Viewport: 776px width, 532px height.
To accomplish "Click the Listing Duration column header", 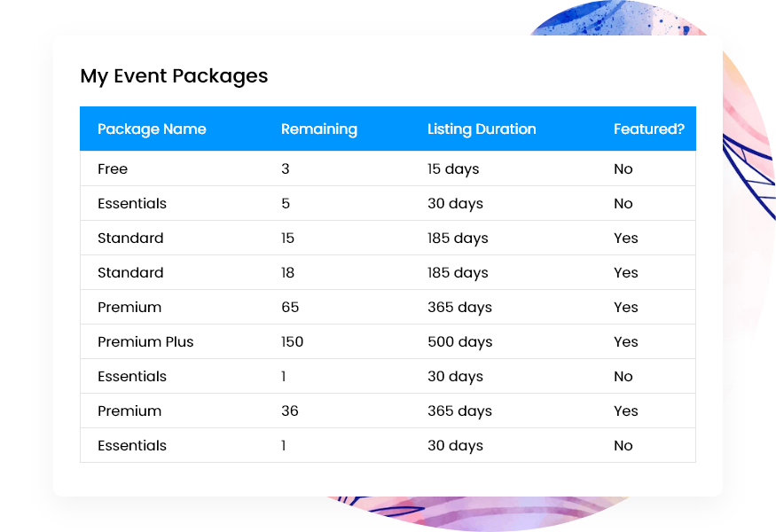I will click(482, 129).
